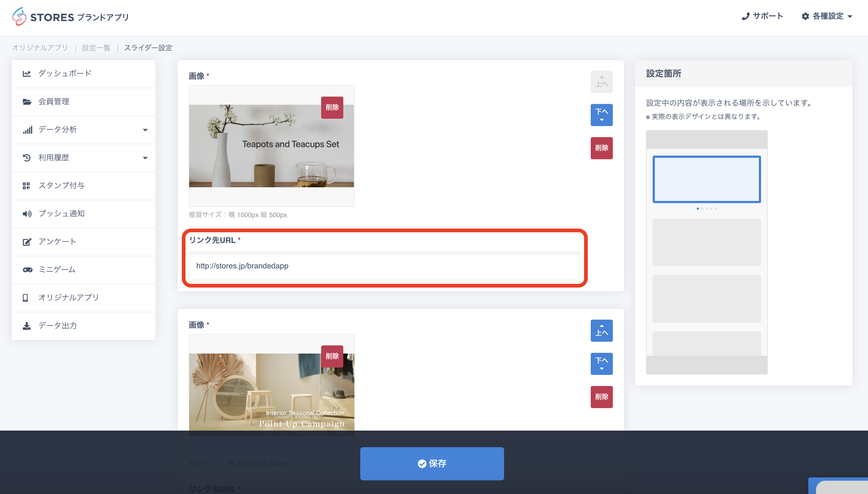Open データ出力 in the sidebar
Image resolution: width=868 pixels, height=494 pixels.
pos(58,326)
